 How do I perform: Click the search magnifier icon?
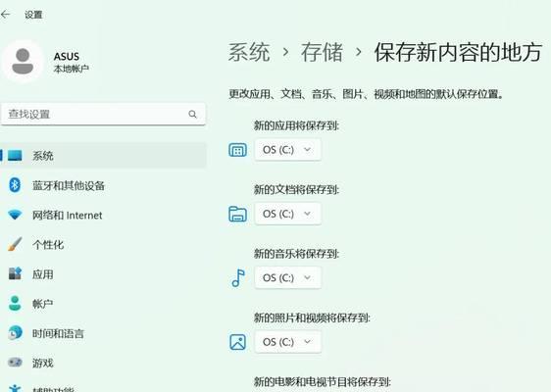pos(192,114)
